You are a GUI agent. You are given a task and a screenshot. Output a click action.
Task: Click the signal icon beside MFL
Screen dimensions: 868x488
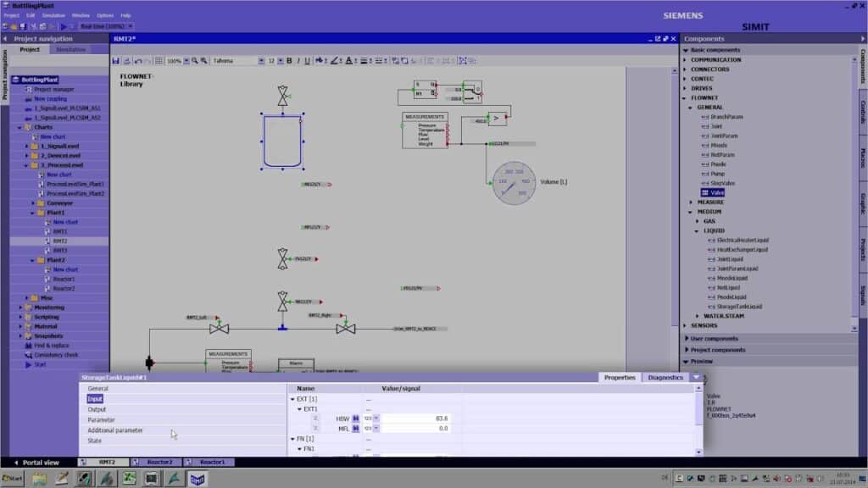pos(355,429)
